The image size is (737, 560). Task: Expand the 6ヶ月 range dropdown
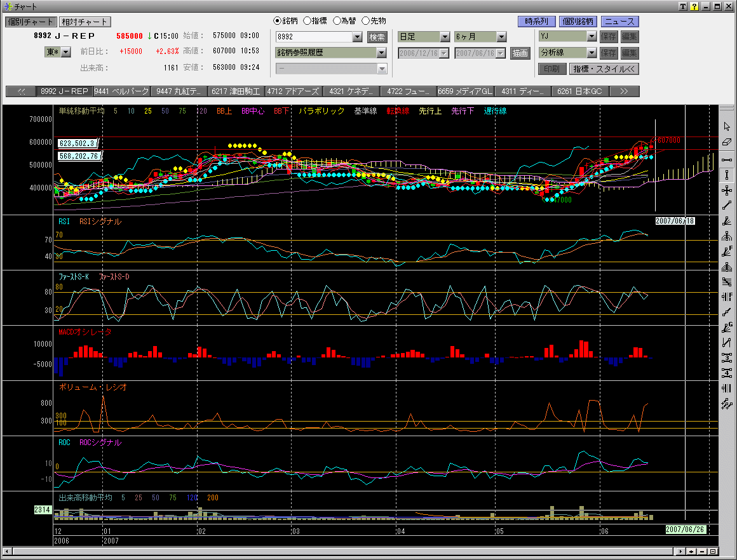[501, 37]
